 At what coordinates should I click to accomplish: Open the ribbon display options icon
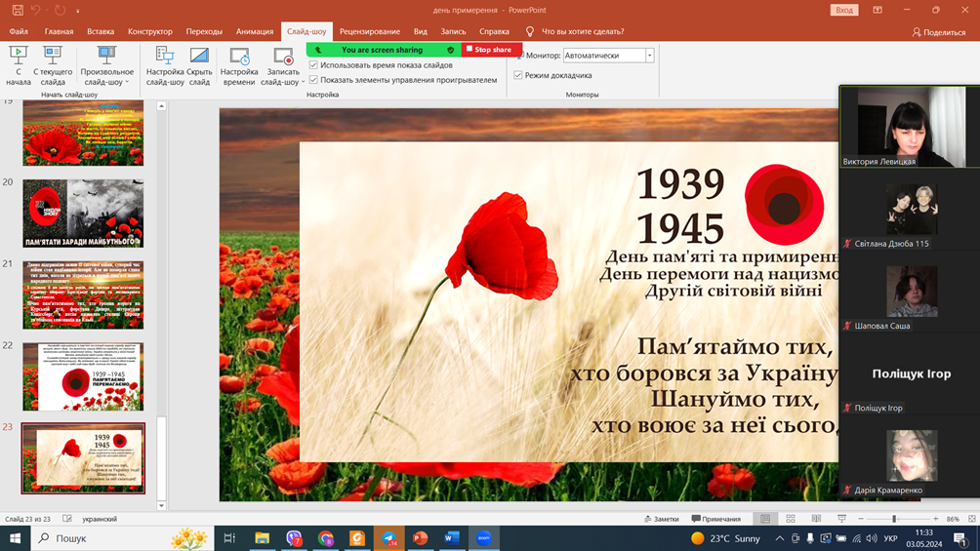point(878,10)
